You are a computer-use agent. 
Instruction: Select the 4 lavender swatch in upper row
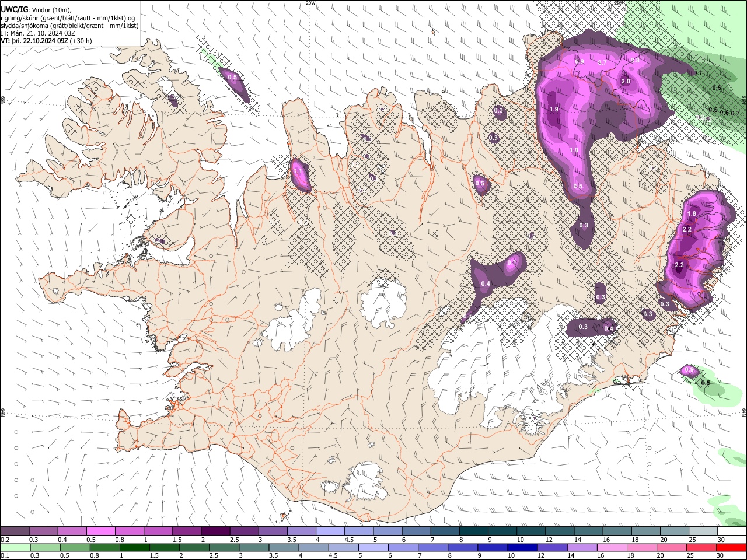click(330, 531)
